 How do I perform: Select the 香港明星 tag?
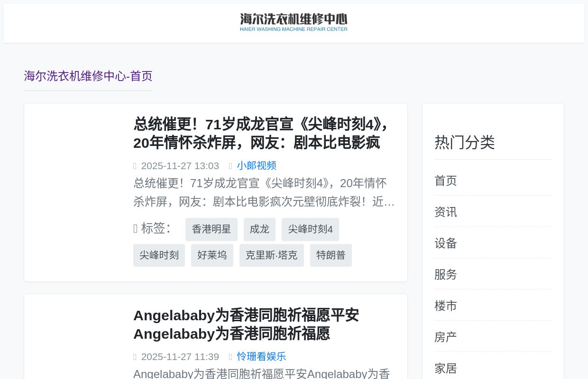coord(211,229)
